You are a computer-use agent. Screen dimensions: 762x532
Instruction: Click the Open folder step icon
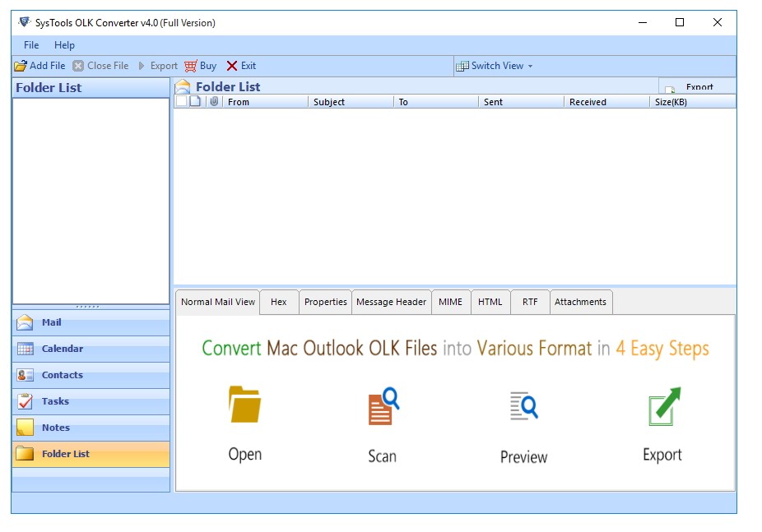[x=244, y=405]
